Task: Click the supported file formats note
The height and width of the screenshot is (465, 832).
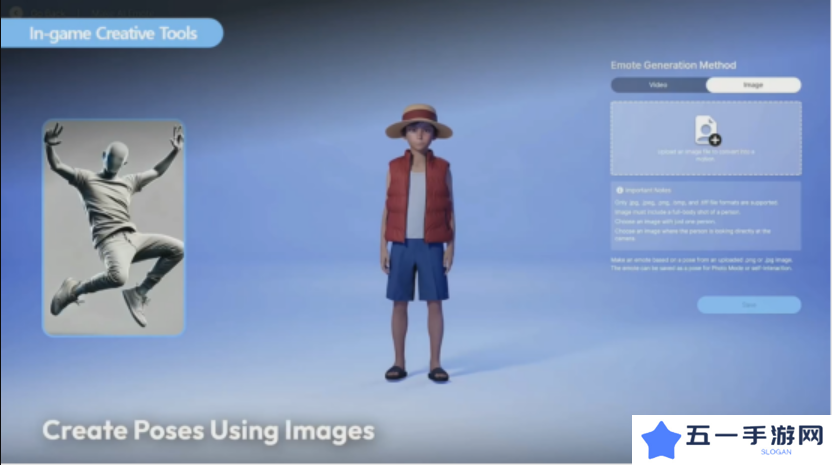Action: pyautogui.click(x=696, y=203)
